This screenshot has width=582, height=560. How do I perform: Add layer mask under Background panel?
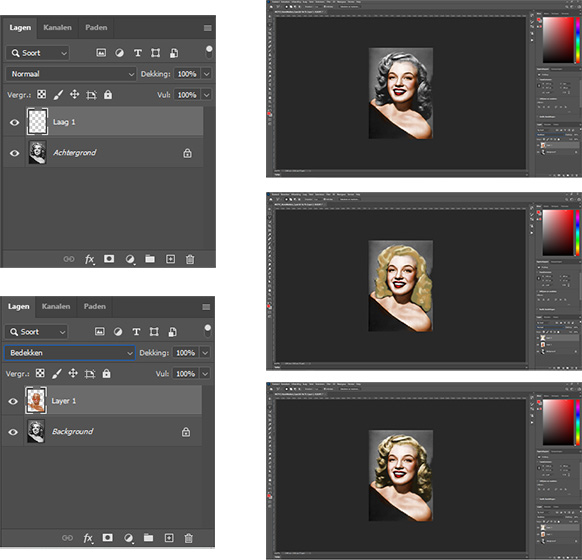(108, 537)
